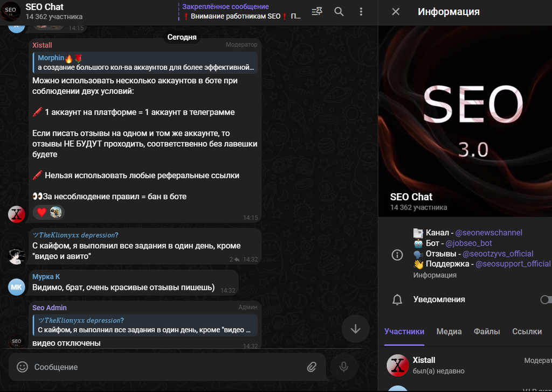The height and width of the screenshot is (392, 552).
Task: Switch to the Медиа tab
Action: coord(449,332)
